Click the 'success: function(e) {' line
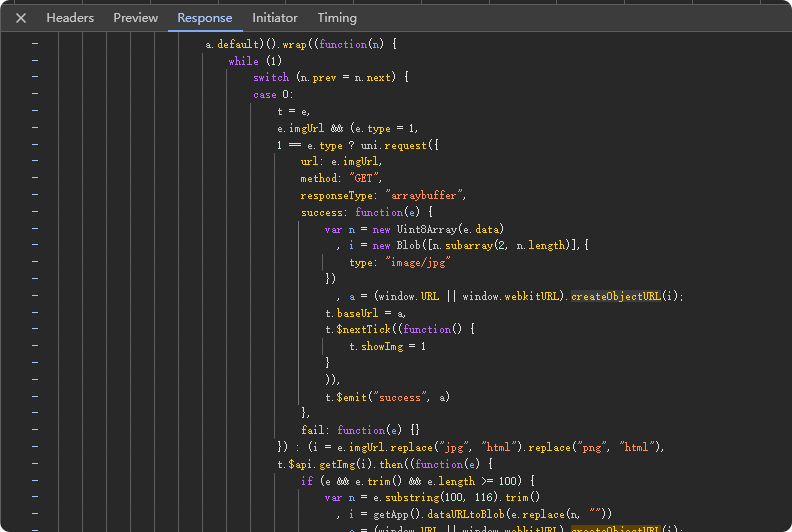Screen dimensions: 792x532 [x=367, y=212]
